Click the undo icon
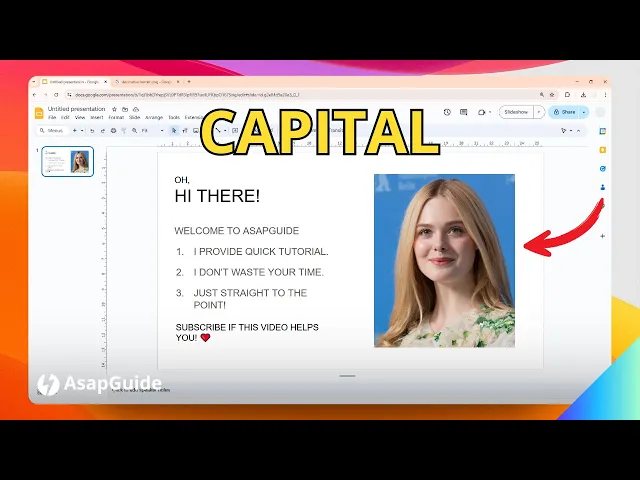 (92, 131)
